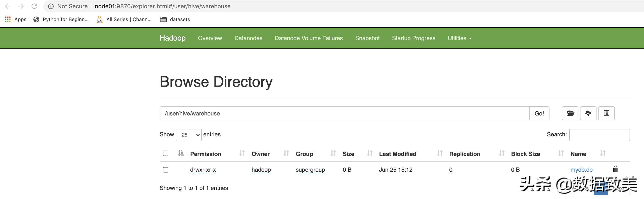Sort by Permission column header
Image resolution: width=644 pixels, height=199 pixels.
[205, 154]
